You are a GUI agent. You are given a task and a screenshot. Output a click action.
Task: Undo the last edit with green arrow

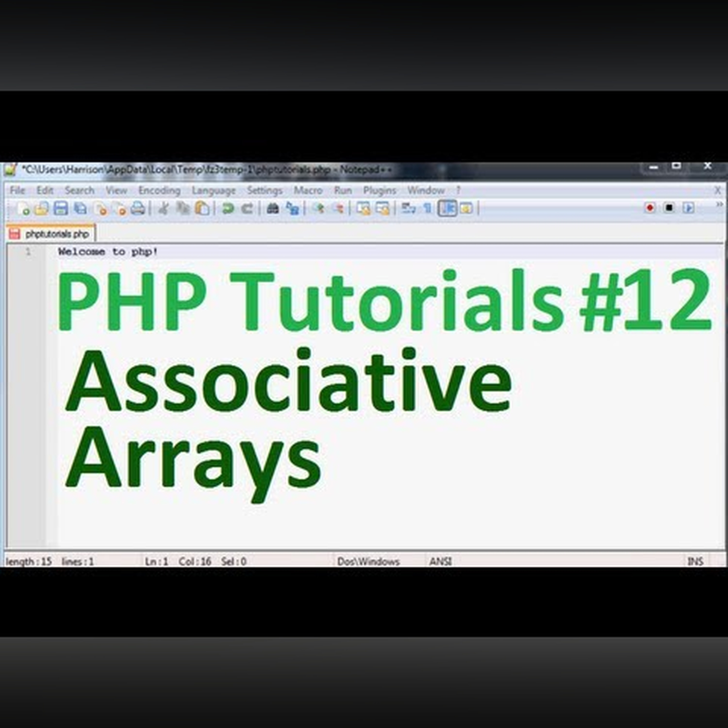point(228,208)
